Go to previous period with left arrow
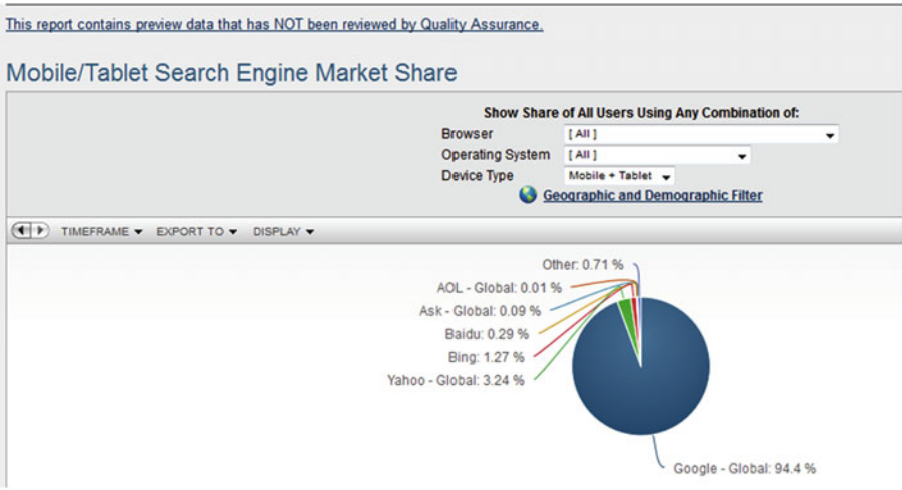Screen dimensions: 902x490 (x=21, y=231)
